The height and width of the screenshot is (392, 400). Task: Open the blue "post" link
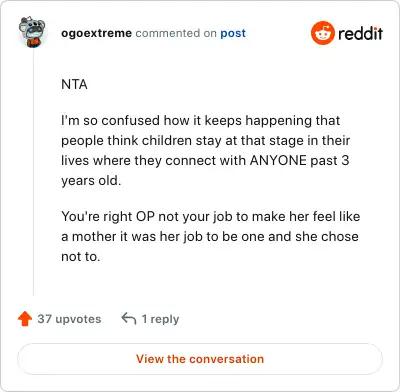[233, 33]
